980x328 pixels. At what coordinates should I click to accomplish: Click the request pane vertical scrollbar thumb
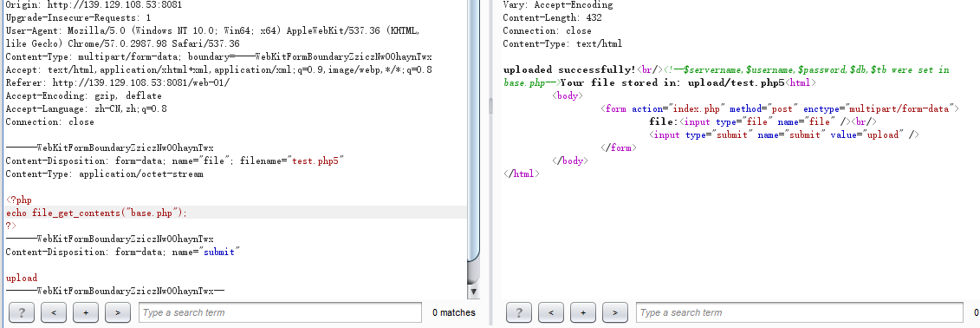[473, 129]
